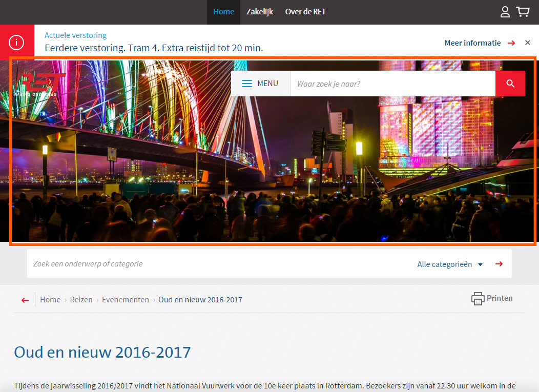Click the Printen label

tap(500, 298)
